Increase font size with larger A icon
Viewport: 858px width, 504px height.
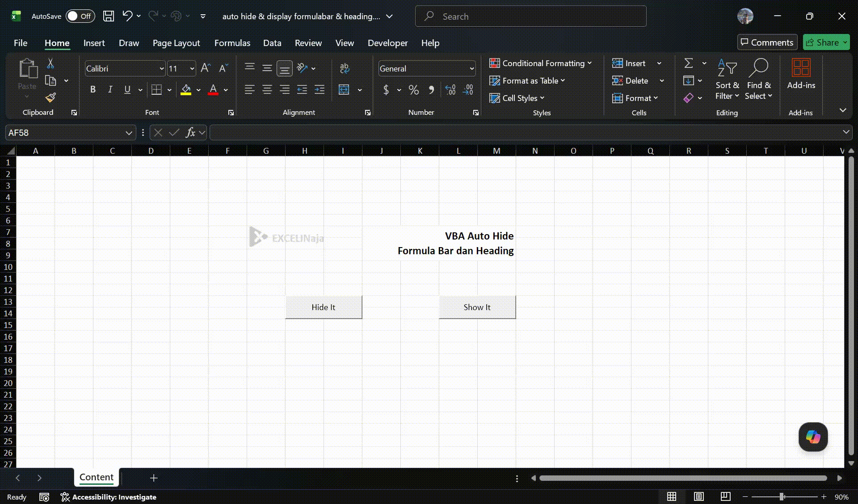click(x=206, y=68)
